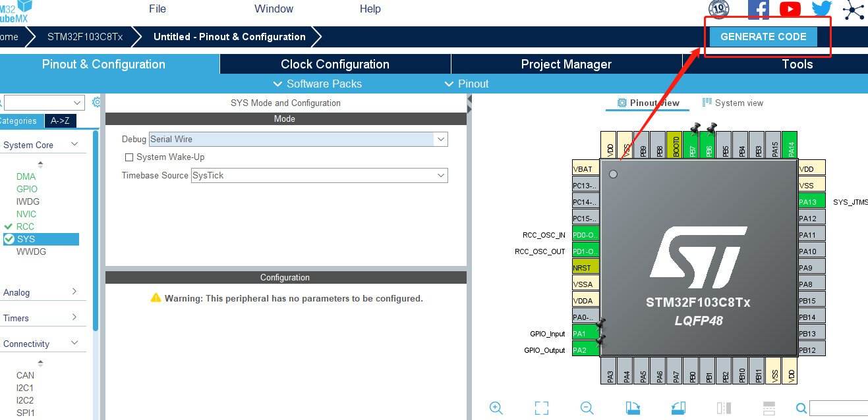The image size is (868, 420).
Task: Select pin PA2 GPIO_Output on chip
Action: (x=585, y=350)
